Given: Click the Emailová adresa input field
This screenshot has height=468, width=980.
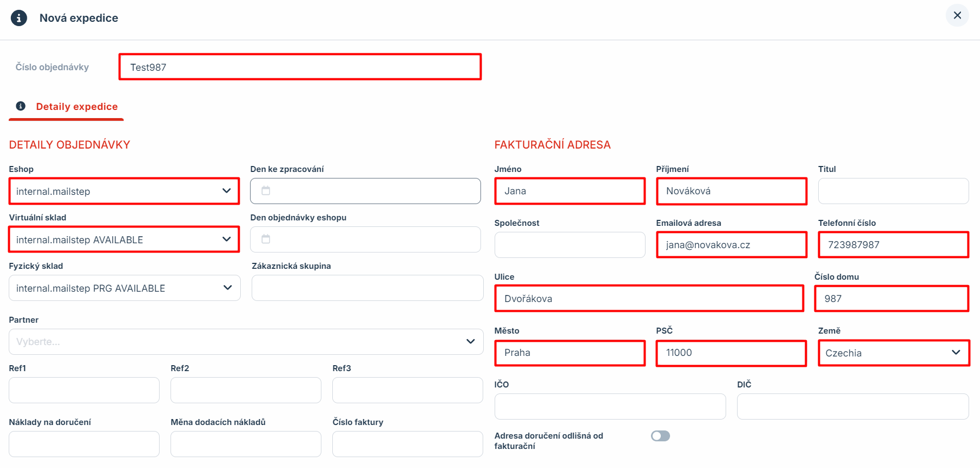Looking at the screenshot, I should (x=731, y=245).
